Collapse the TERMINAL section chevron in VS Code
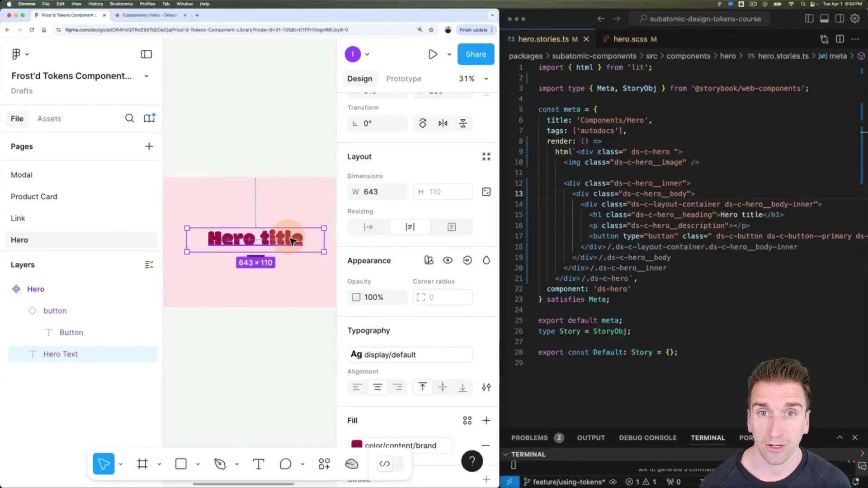 [505, 454]
